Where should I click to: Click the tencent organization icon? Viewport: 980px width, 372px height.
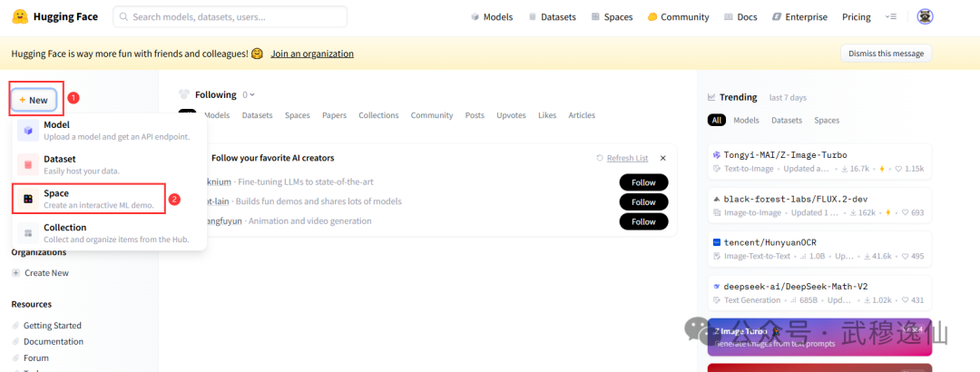(x=717, y=242)
